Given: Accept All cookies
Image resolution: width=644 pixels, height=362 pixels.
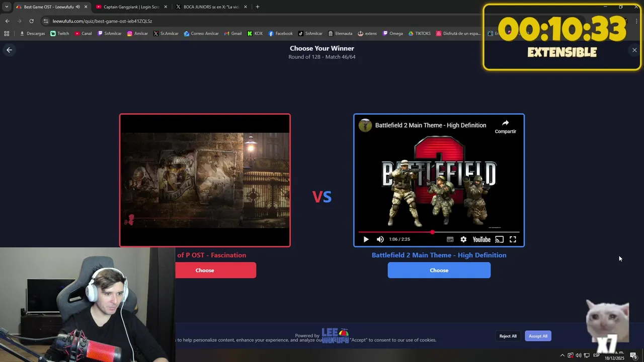Looking at the screenshot, I should click(538, 336).
